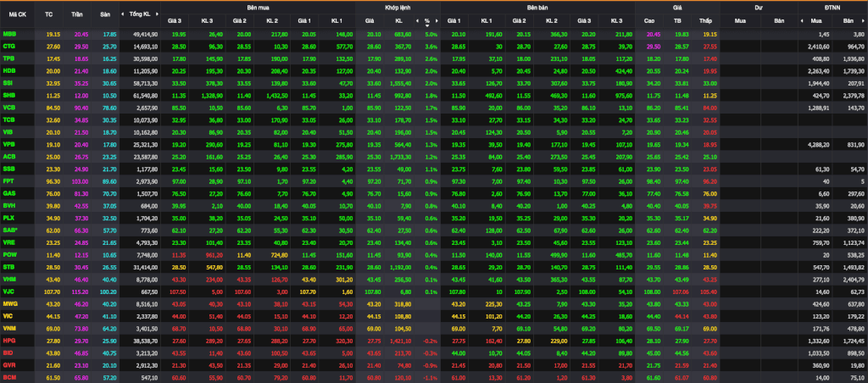The height and width of the screenshot is (383, 868).
Task: Click SSI matched volume 1,555,40
Action: click(x=400, y=82)
